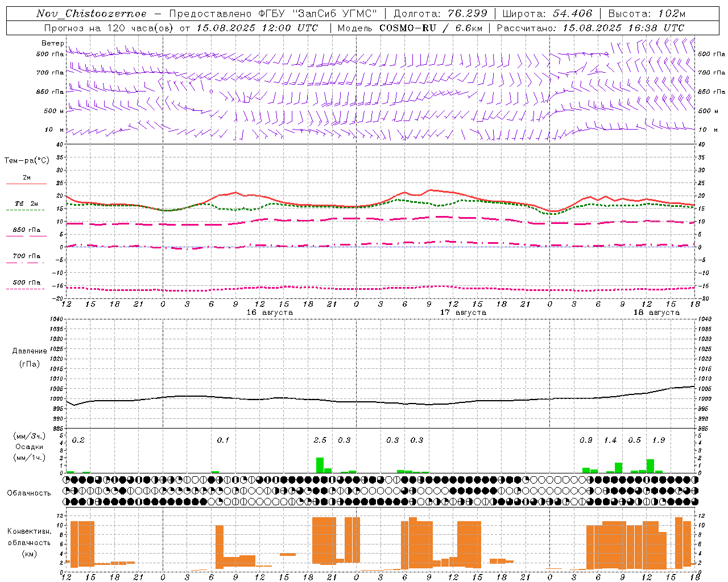Click the computed time Рассчитано: 15.08.2025 16:38 UTC
Viewport: 728px width, 582px height.
tap(590, 28)
